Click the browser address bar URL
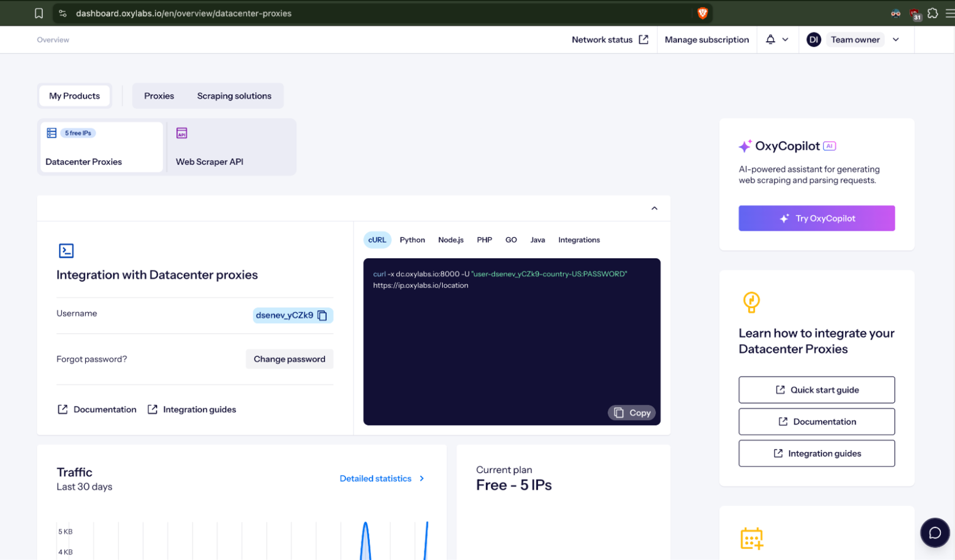955x560 pixels. click(183, 13)
